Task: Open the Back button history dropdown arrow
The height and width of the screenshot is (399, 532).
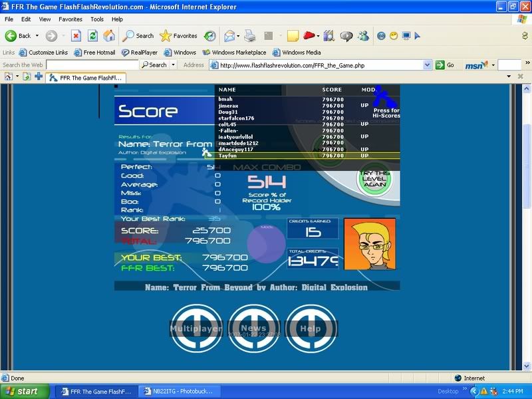Action: [37, 36]
